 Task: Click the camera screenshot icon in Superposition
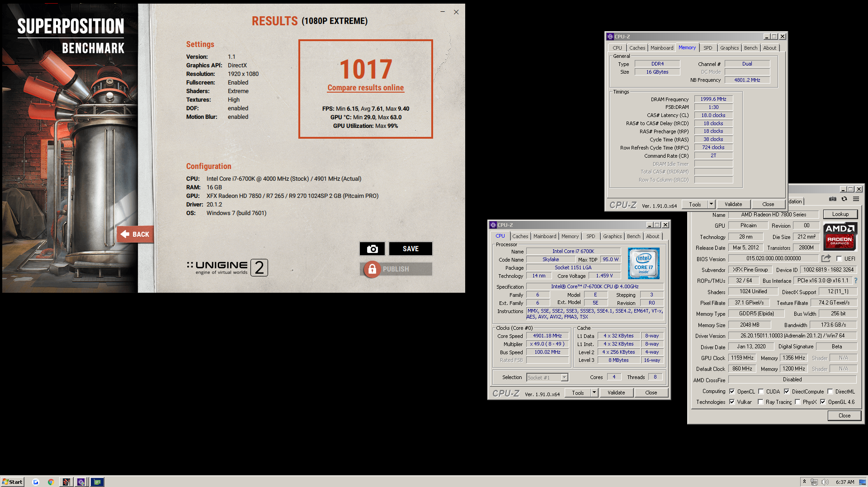[372, 249]
